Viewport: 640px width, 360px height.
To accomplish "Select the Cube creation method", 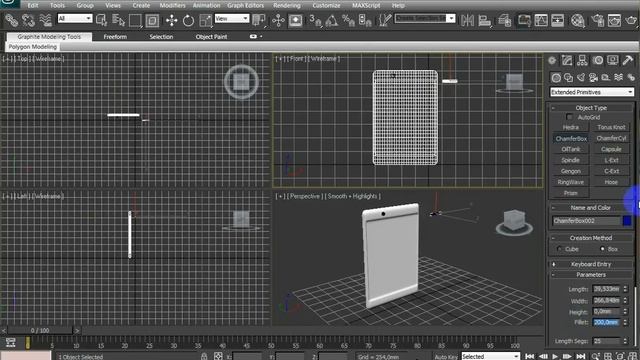I will (x=560, y=249).
